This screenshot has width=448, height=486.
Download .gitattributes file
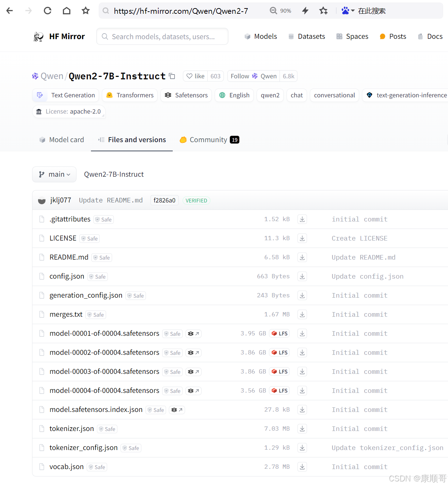click(x=302, y=219)
